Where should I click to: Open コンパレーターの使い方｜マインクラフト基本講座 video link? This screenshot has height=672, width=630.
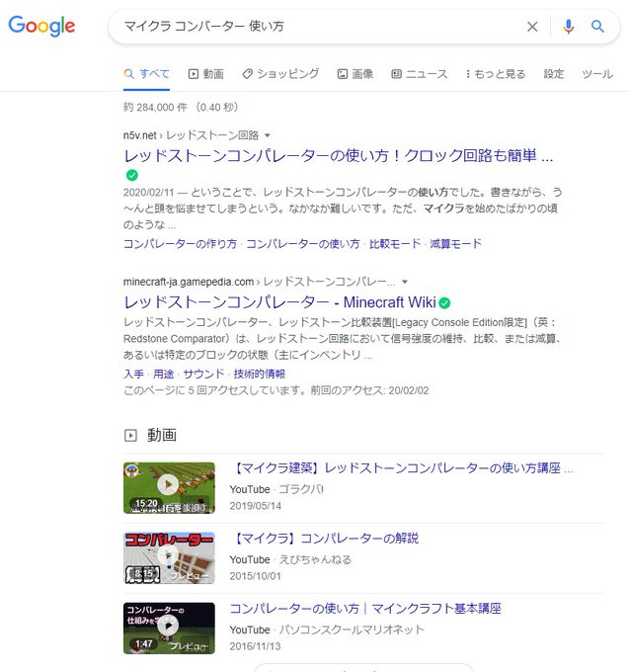365,609
